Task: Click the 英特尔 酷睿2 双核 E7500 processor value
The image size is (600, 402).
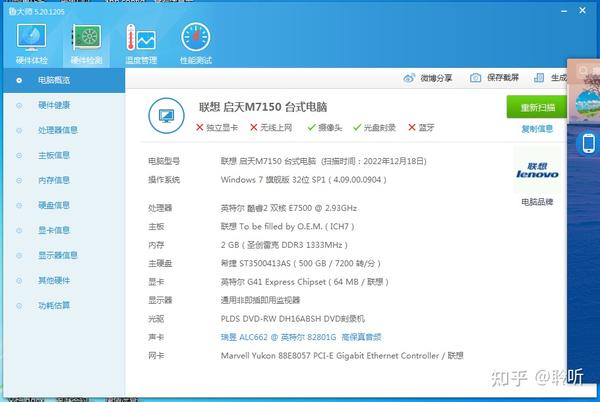Action: coord(289,208)
